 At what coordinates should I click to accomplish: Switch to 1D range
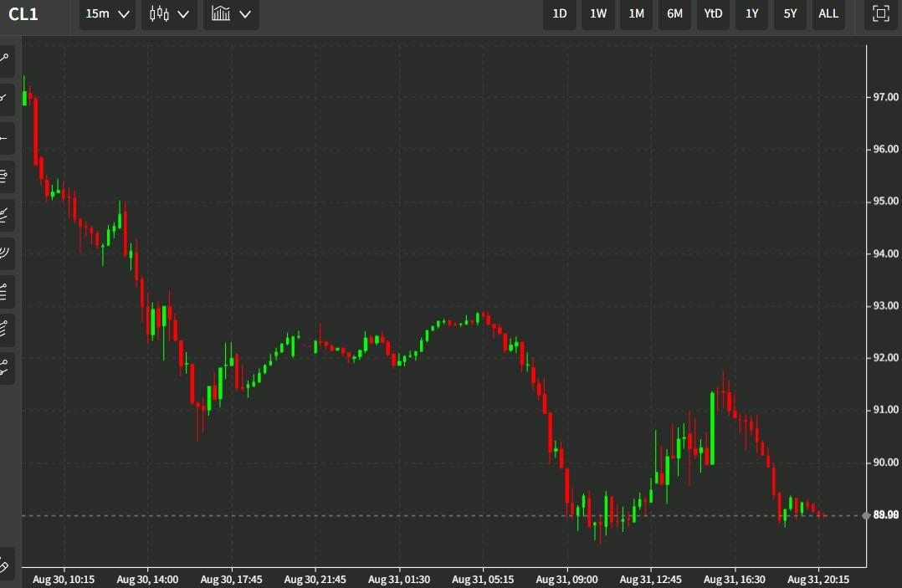[560, 13]
